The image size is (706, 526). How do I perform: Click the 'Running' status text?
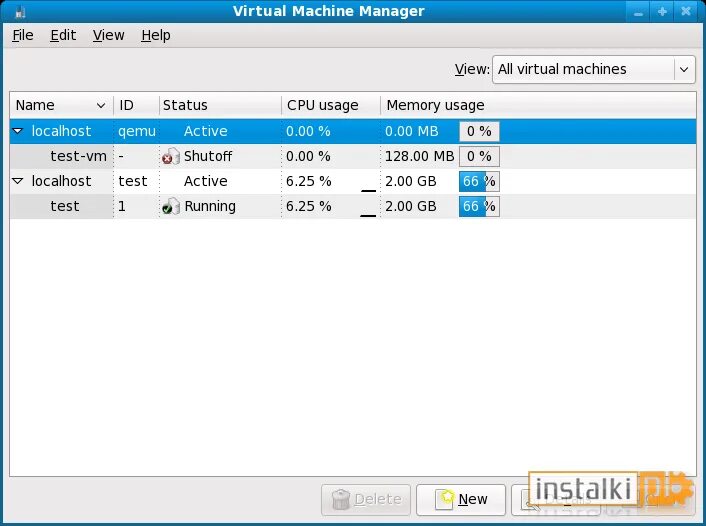(210, 206)
